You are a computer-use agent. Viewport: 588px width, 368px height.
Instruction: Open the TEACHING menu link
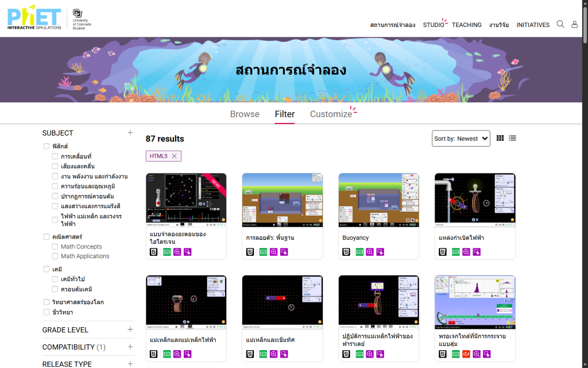[x=466, y=25]
